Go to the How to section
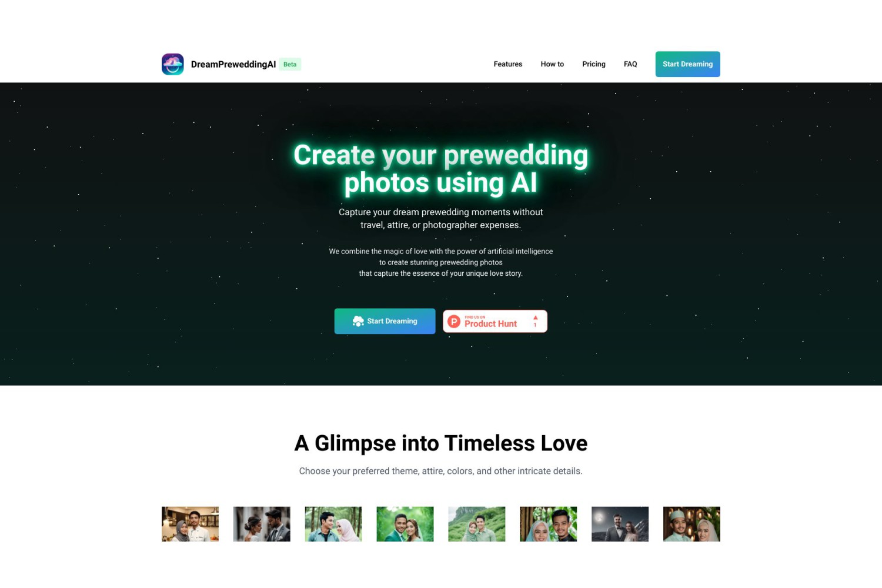882x588 pixels. click(552, 64)
